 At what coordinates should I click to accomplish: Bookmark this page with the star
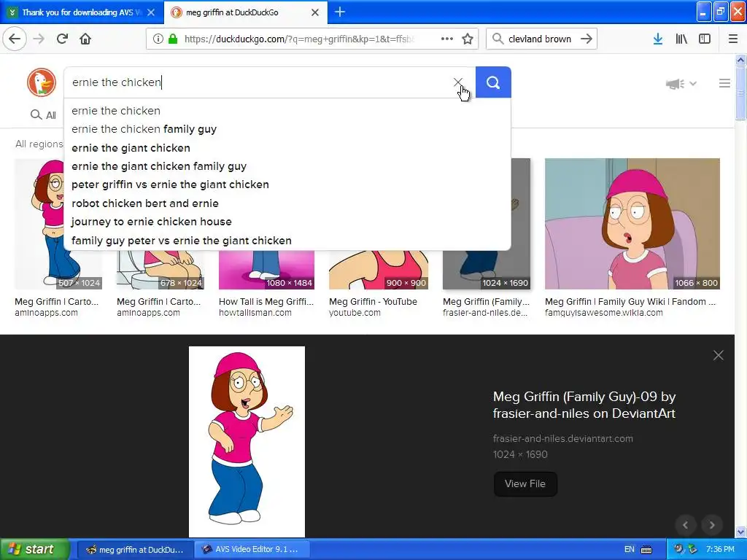click(468, 39)
